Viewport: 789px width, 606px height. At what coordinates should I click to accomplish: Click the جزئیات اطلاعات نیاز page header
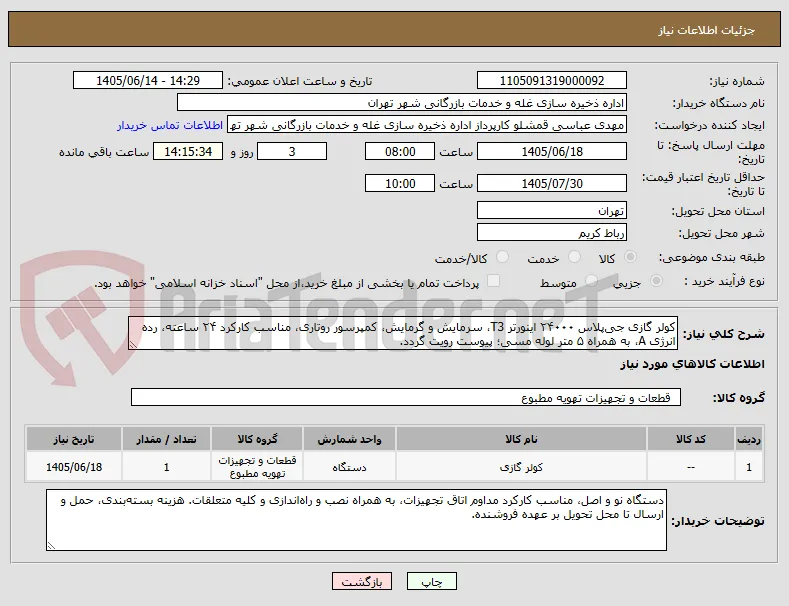coord(706,30)
